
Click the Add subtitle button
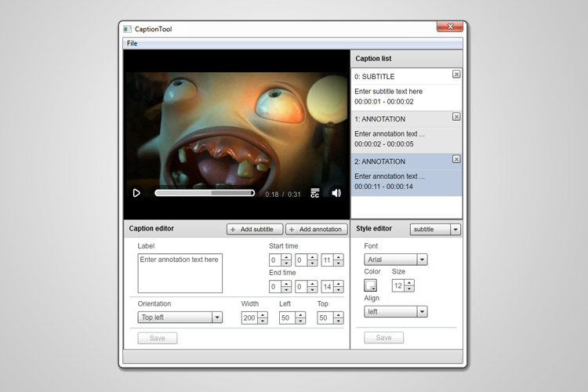[255, 229]
